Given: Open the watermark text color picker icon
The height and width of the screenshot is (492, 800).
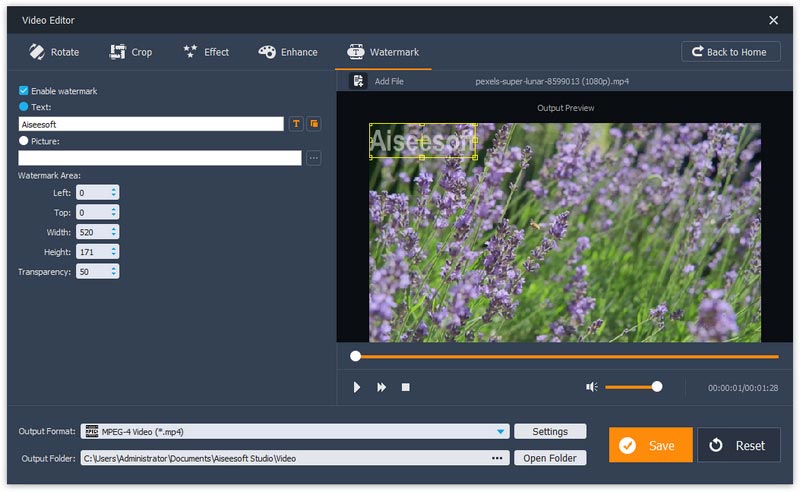Looking at the screenshot, I should point(314,124).
